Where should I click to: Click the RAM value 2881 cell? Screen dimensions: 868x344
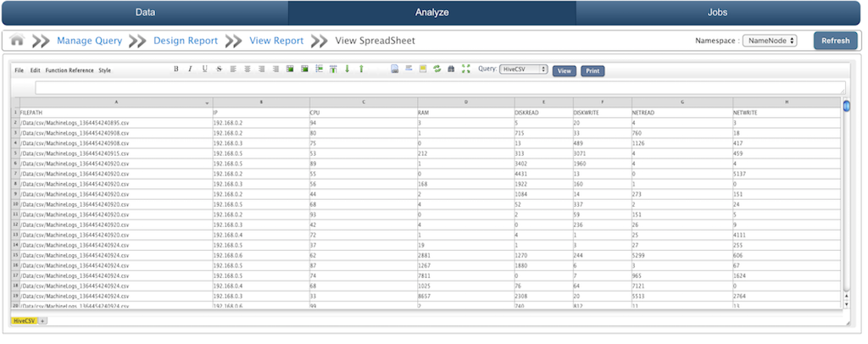[x=465, y=255]
